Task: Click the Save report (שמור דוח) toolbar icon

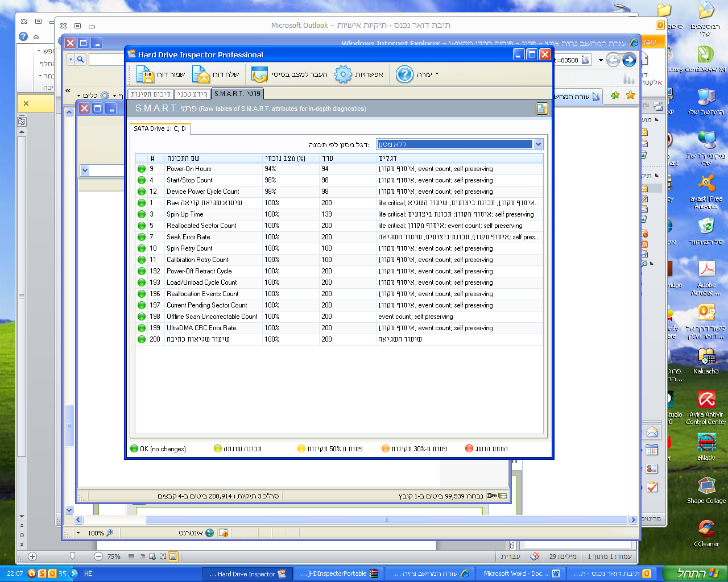Action: tap(146, 74)
